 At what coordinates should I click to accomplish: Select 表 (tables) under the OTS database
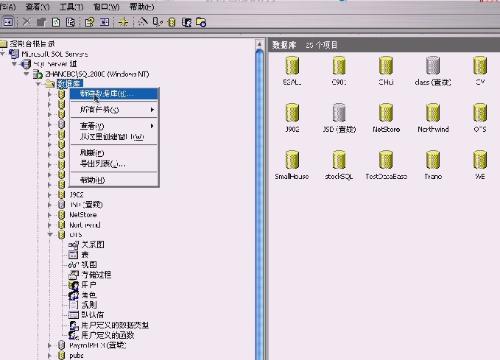click(x=85, y=255)
